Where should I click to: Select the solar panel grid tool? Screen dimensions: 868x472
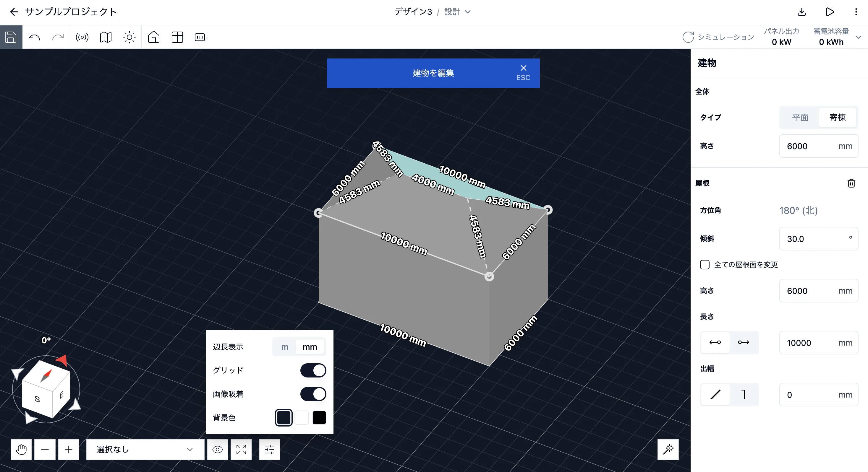tap(177, 37)
